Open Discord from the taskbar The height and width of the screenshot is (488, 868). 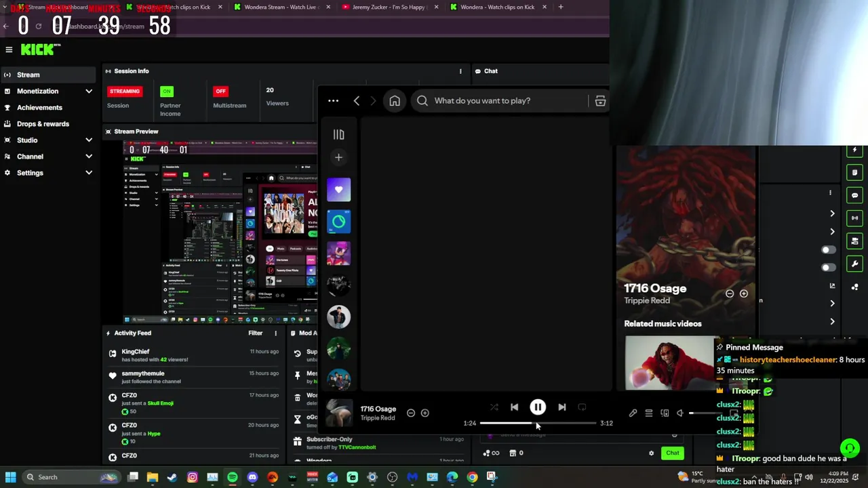[252, 477]
